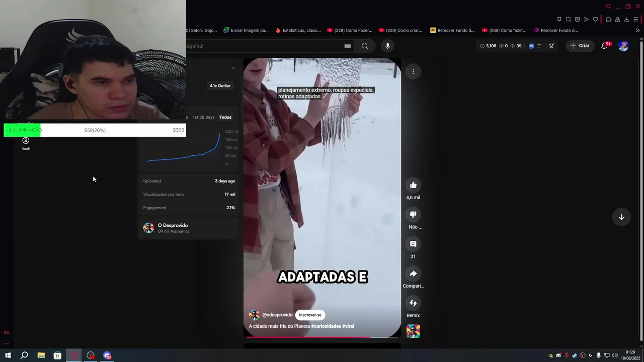Viewport: 644px width, 362px height.
Task: Click the dislike thumbs down icon
Action: pyautogui.click(x=413, y=215)
